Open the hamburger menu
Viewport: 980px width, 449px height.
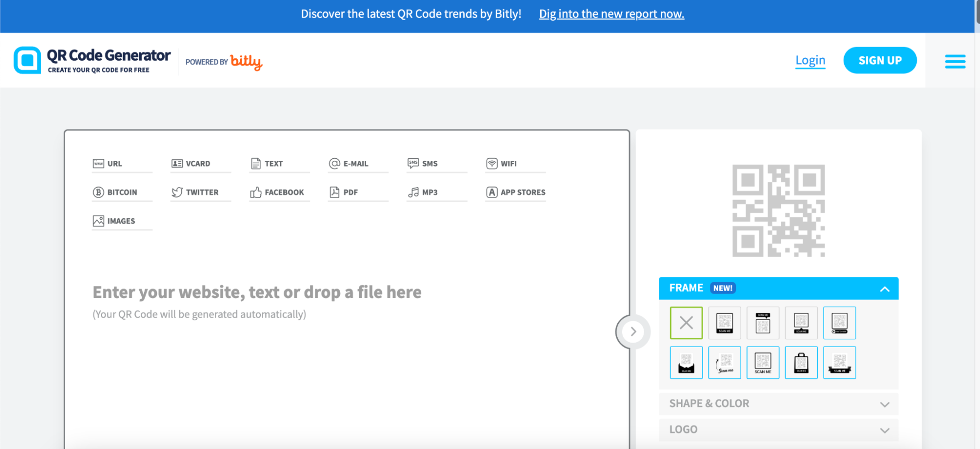[955, 61]
